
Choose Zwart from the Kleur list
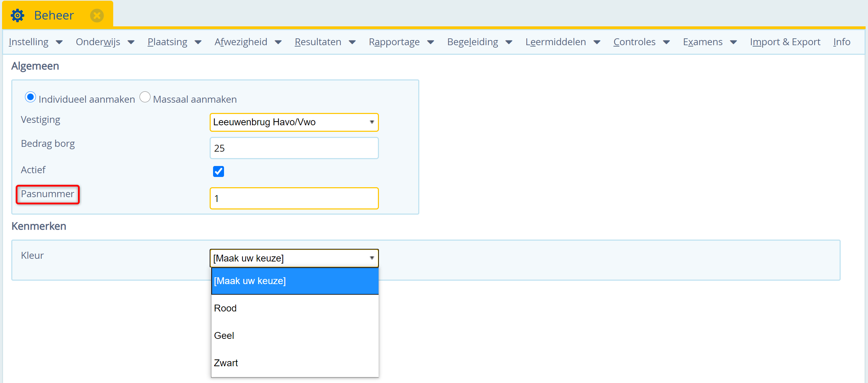coord(295,363)
